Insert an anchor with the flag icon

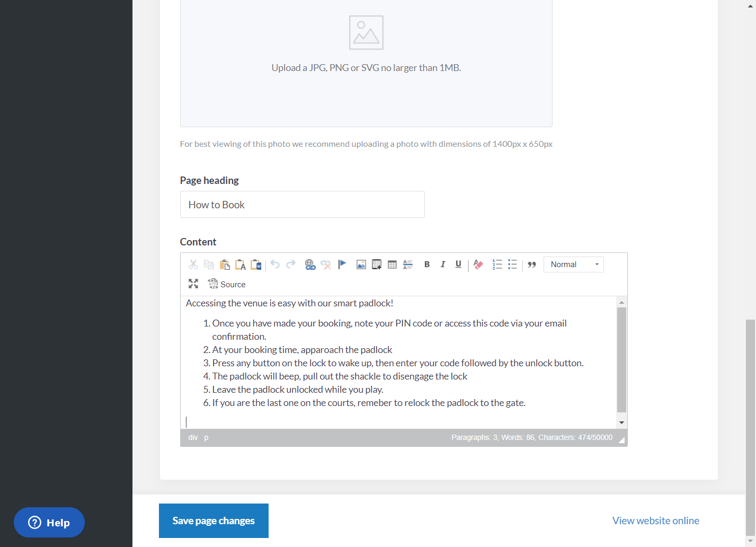tap(342, 264)
